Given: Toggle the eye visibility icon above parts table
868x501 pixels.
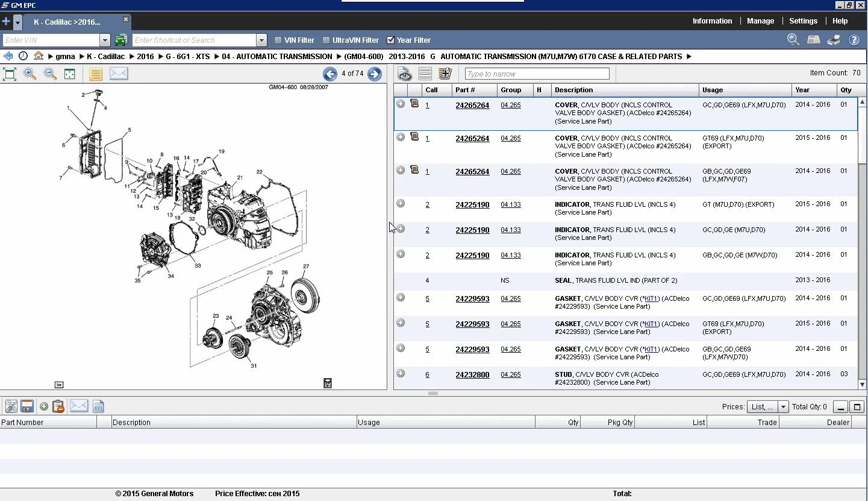Looking at the screenshot, I should point(405,74).
